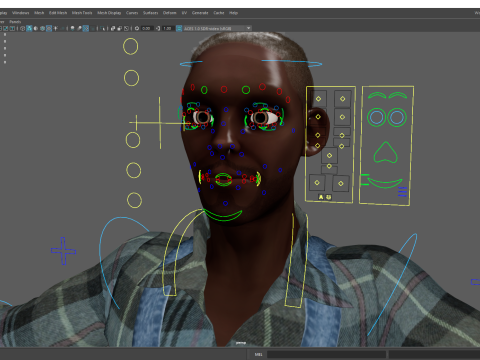The height and width of the screenshot is (360, 480).
Task: Select the green smile mouth control curve
Action: tap(385, 183)
